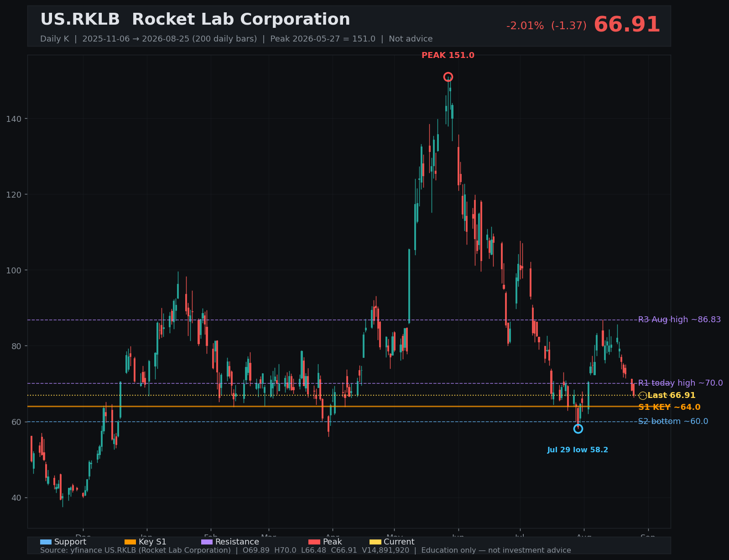Click the y-axis tick label 40
This screenshot has width=729, height=560.
pos(16,497)
